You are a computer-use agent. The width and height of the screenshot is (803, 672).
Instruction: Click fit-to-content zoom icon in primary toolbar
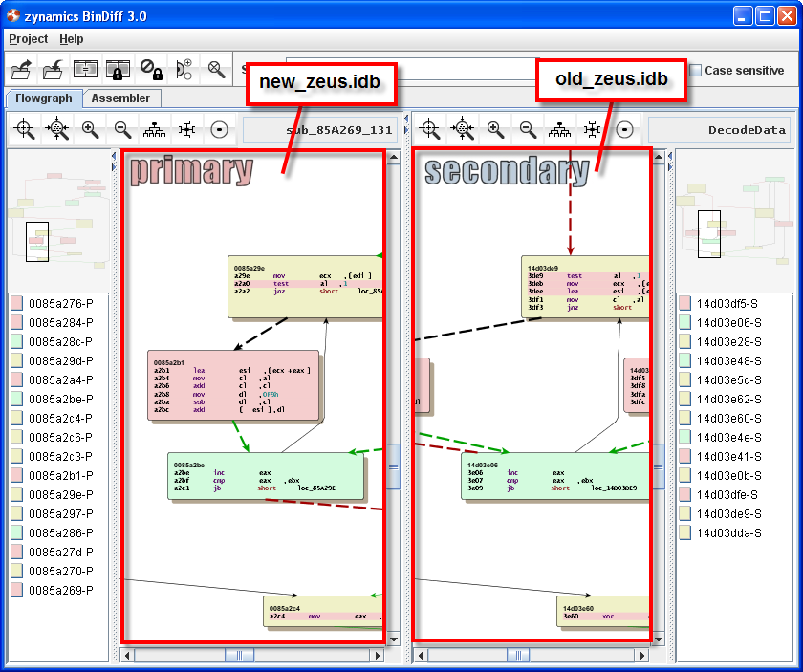(x=57, y=130)
